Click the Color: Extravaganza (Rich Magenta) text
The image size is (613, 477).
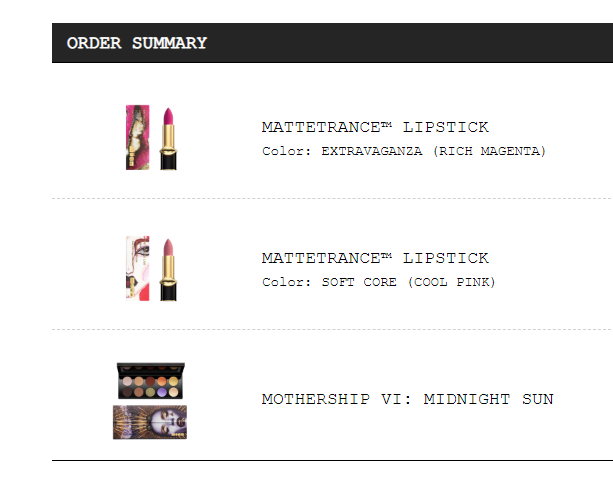tap(403, 151)
